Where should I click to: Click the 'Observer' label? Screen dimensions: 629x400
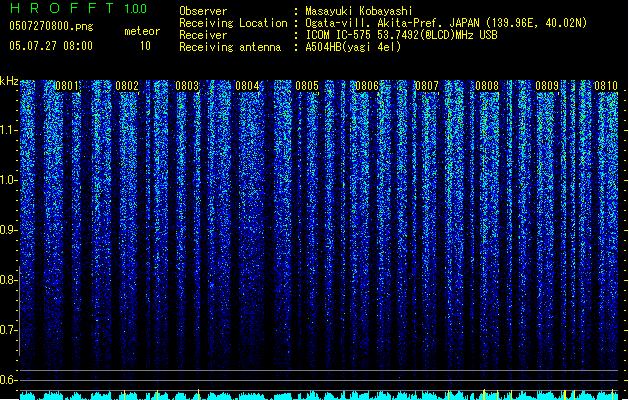tap(203, 11)
